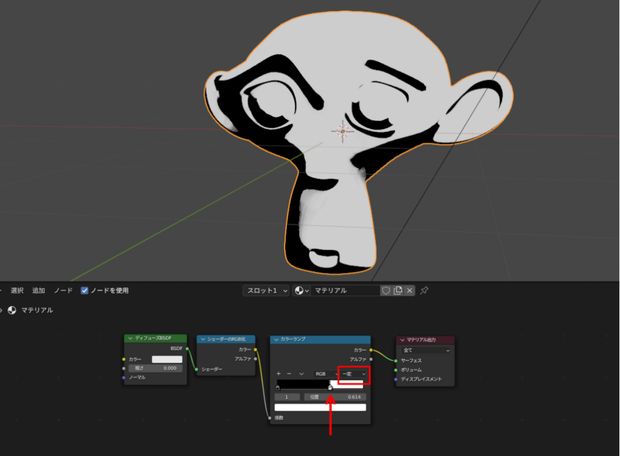Click Shader to RGB alpha output socket

click(255, 359)
